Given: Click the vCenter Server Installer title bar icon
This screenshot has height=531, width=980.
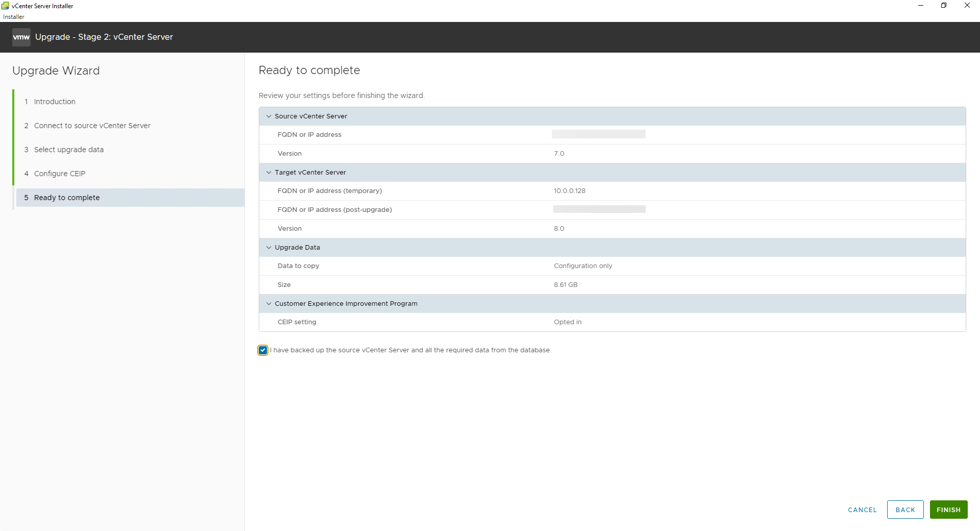Looking at the screenshot, I should coord(5,6).
